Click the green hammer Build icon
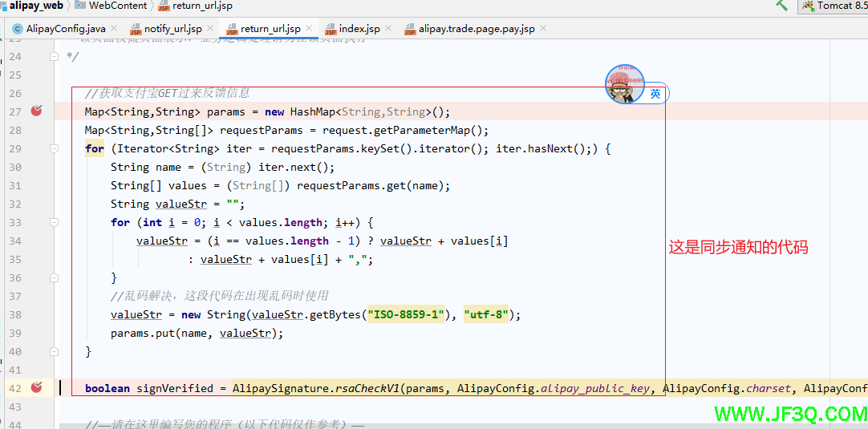The image size is (868, 429). tap(782, 6)
